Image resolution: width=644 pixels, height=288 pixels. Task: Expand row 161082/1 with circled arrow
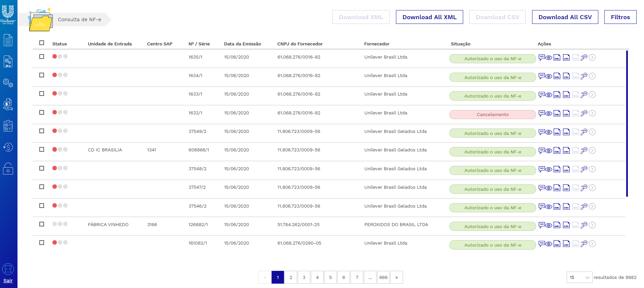[x=592, y=244]
